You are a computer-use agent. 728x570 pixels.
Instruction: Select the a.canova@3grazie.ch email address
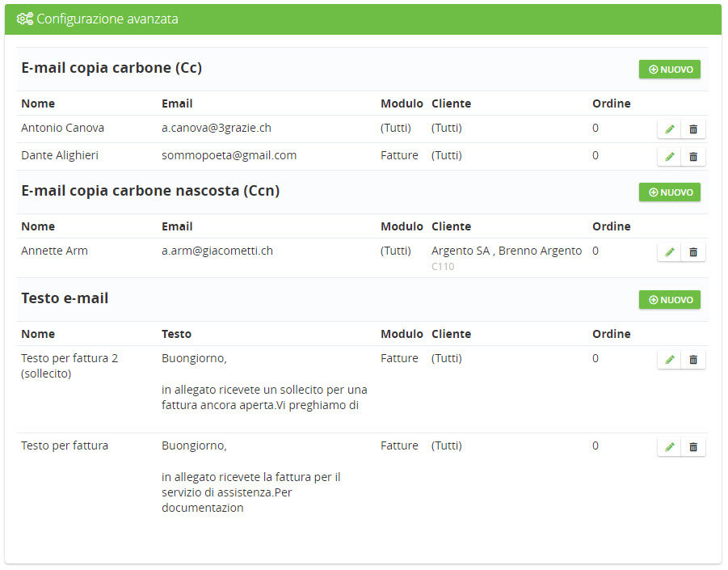(216, 128)
